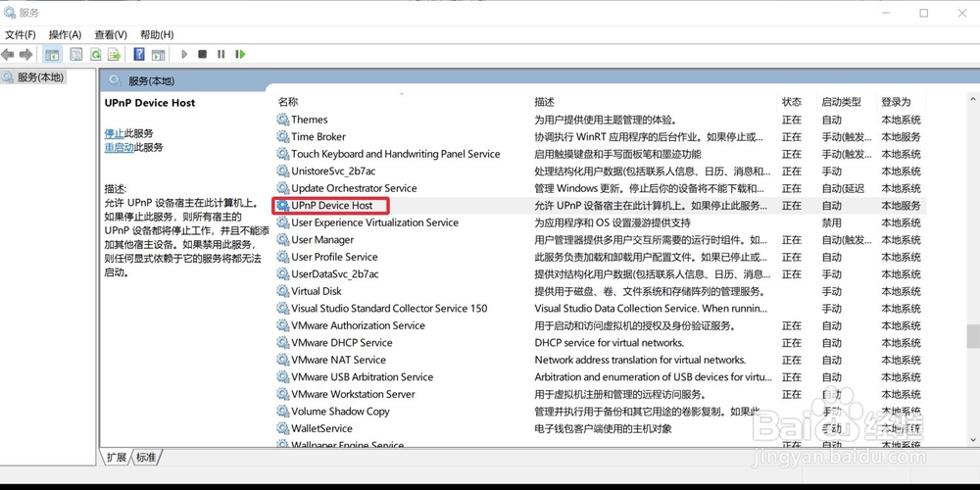Toggle the Show/Hide Console Tree icon
Viewport: 980px width, 490px height.
[53, 54]
